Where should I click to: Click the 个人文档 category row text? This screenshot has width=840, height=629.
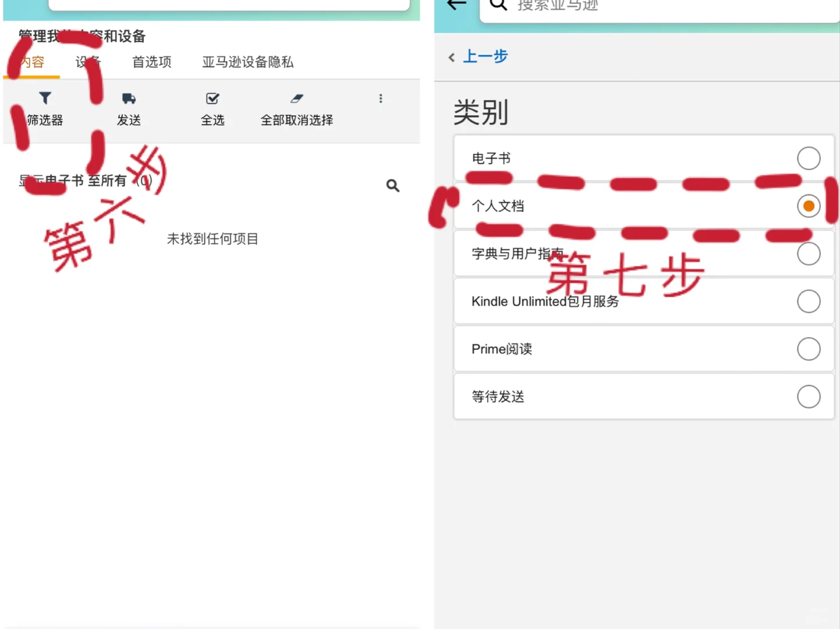tap(498, 206)
